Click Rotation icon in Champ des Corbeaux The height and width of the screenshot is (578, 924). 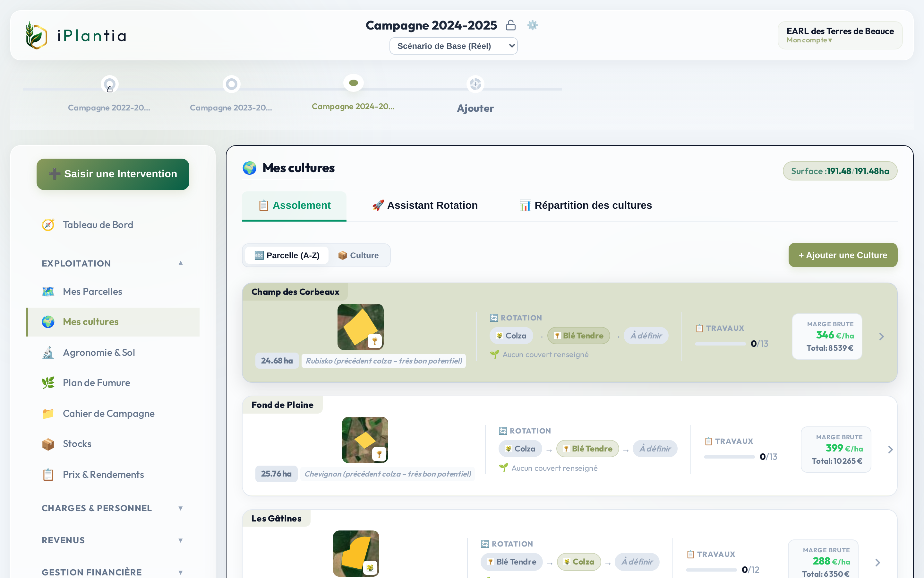click(494, 318)
